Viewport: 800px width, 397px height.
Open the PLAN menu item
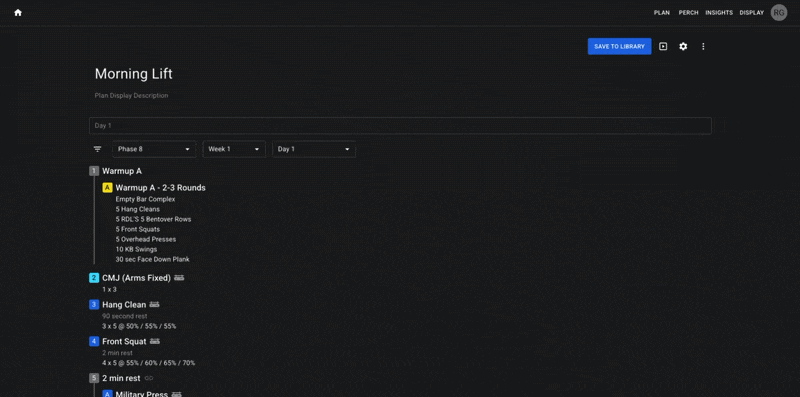(x=662, y=13)
